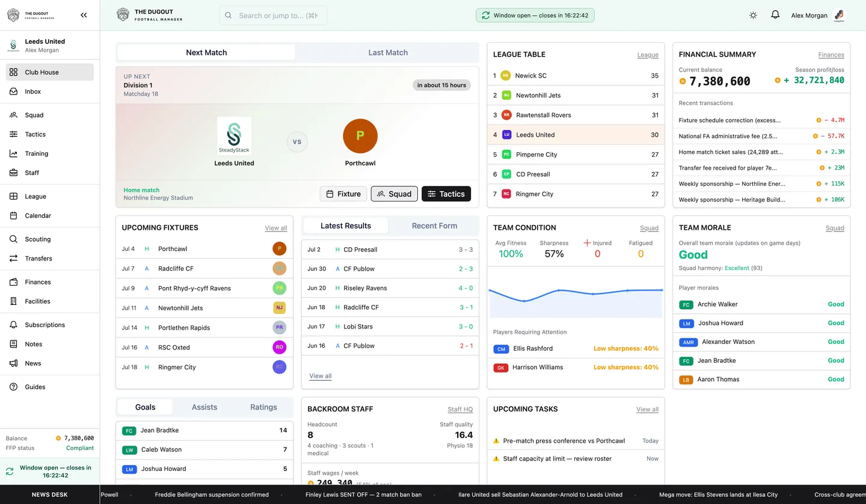866x504 pixels.
Task: Go to Squad in sidebar menu
Action: coord(50,115)
